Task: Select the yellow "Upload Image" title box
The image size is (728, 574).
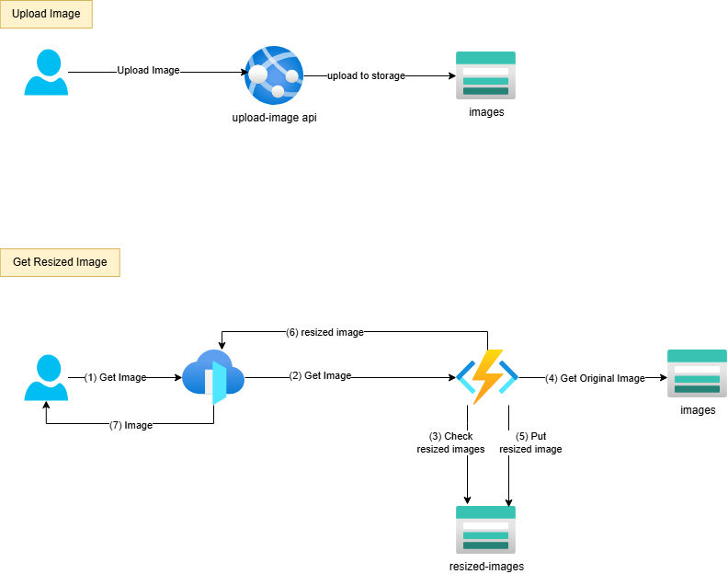Action: tap(46, 14)
